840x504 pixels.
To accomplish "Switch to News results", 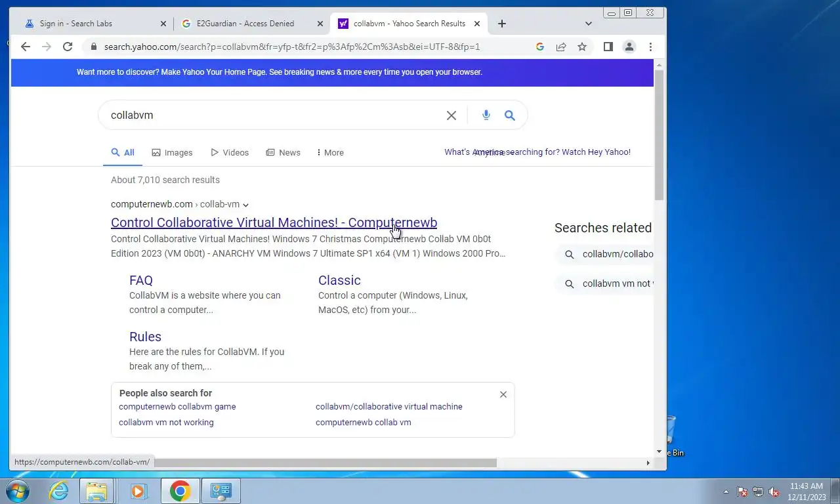I will (283, 152).
